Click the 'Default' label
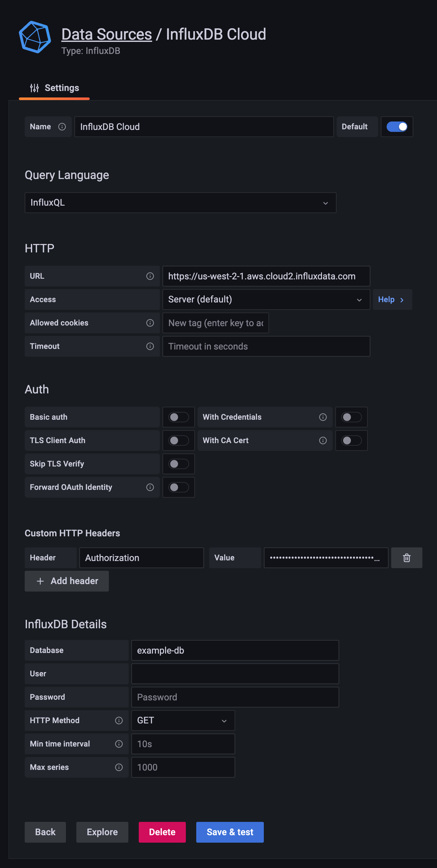Viewport: 437px width, 868px height. pos(354,127)
